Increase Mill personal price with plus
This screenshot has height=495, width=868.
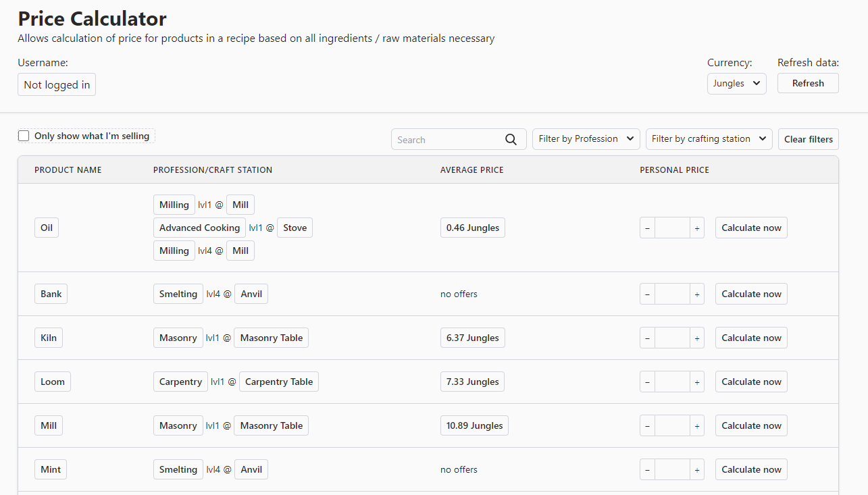697,426
